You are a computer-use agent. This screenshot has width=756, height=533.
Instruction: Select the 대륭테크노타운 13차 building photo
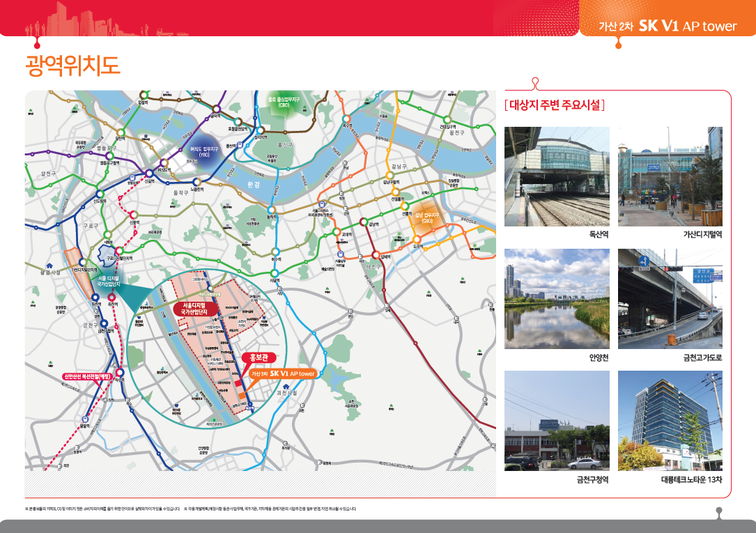pos(670,421)
